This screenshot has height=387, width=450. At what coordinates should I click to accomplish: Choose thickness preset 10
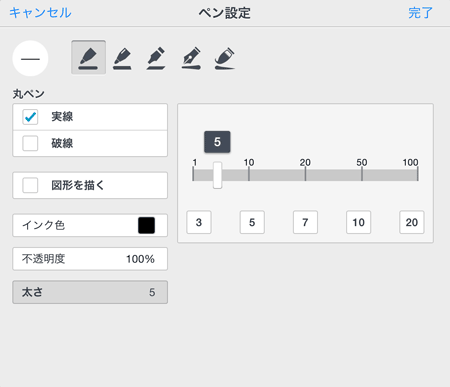[x=358, y=222]
